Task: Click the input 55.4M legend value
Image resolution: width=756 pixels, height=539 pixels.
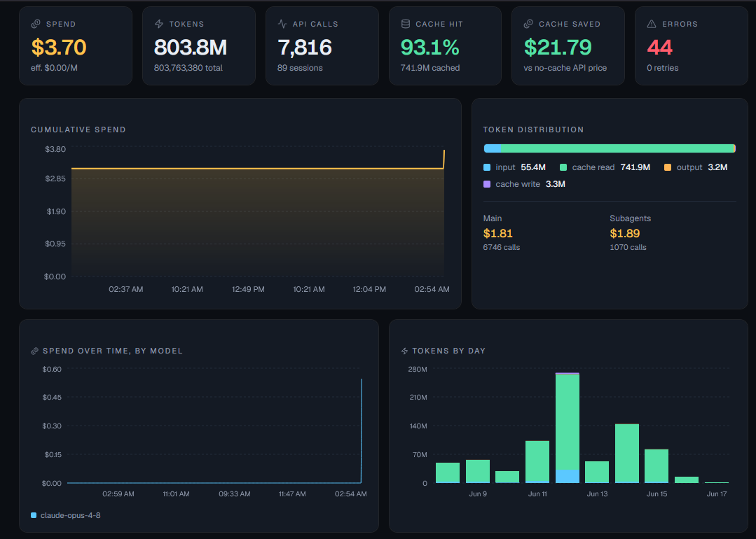Action: point(533,167)
